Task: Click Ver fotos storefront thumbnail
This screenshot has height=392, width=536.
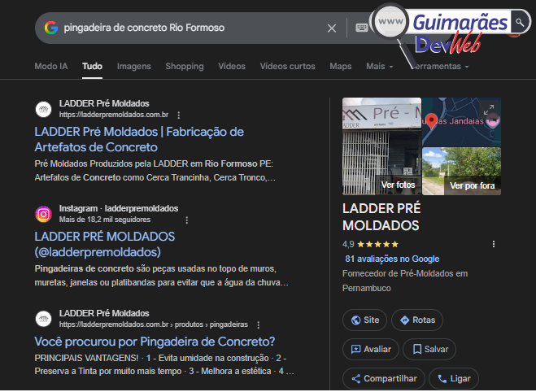Action: coord(381,146)
